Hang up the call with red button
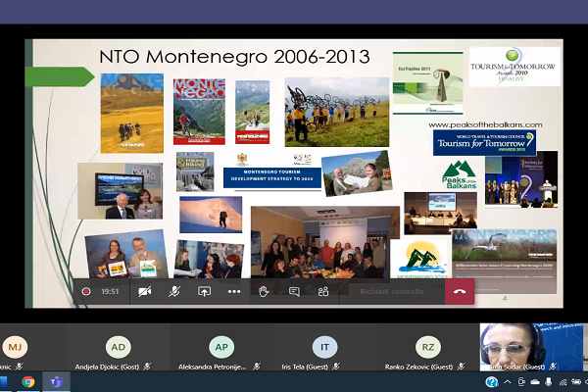Viewport: 588px width, 392px height. (460, 291)
